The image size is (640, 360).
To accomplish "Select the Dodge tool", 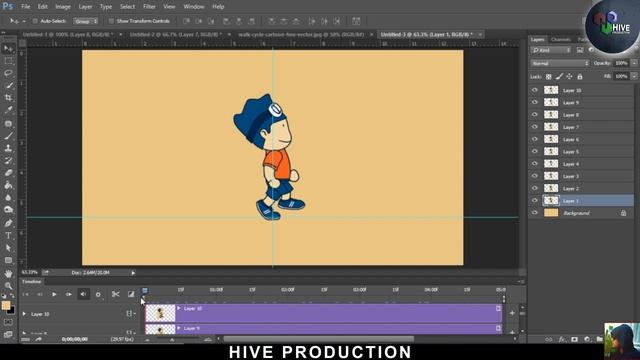I will (8, 210).
